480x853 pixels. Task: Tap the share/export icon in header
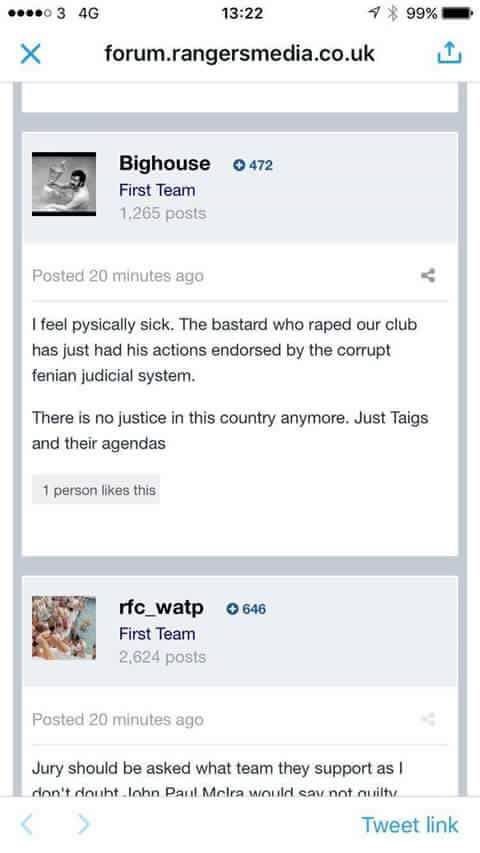[450, 53]
